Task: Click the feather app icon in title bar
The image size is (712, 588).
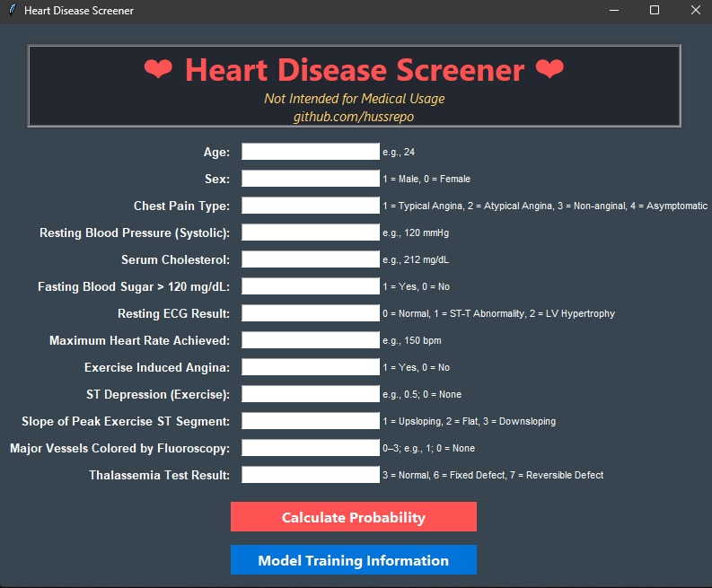Action: coord(11,11)
